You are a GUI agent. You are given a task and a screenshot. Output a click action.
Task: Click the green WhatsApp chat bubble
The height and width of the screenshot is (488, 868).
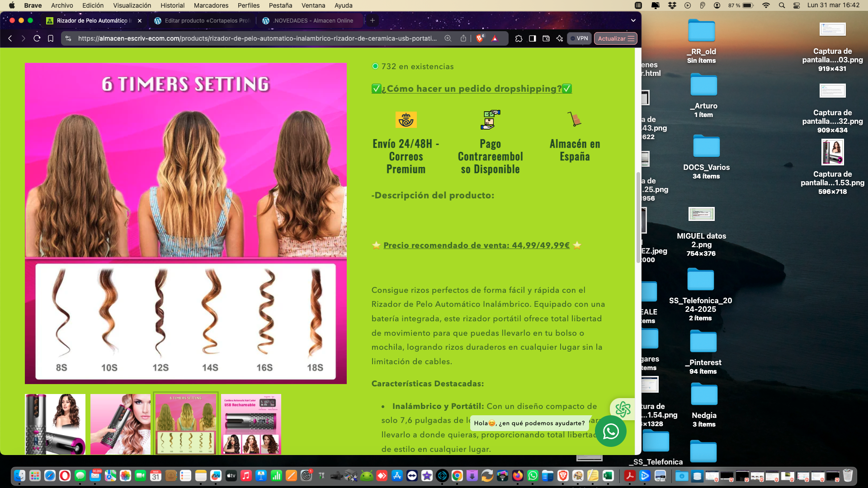610,431
